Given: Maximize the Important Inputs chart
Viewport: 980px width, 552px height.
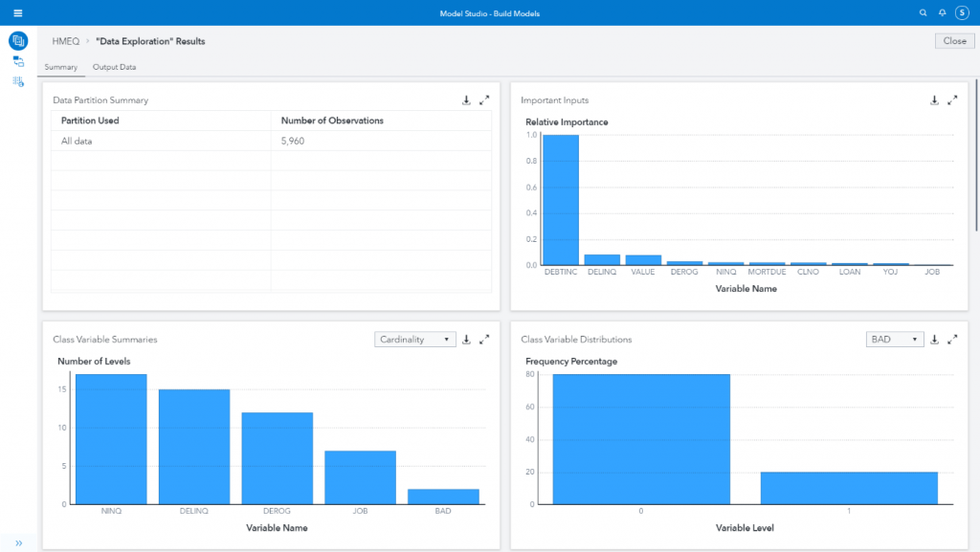Looking at the screenshot, I should [x=953, y=99].
